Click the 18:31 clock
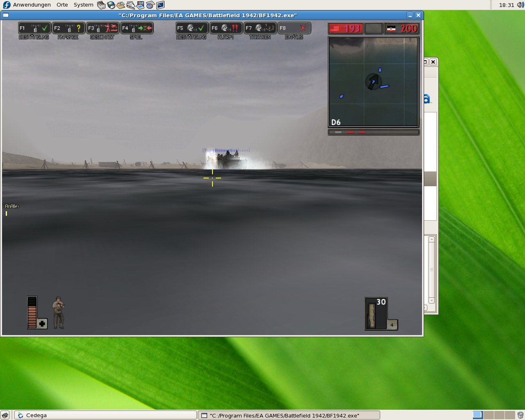The image size is (525, 420). (x=506, y=5)
